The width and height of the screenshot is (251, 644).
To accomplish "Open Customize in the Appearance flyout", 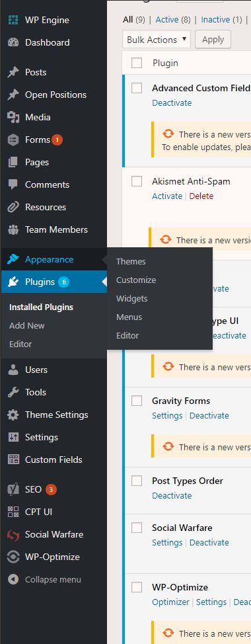I will coord(136,280).
